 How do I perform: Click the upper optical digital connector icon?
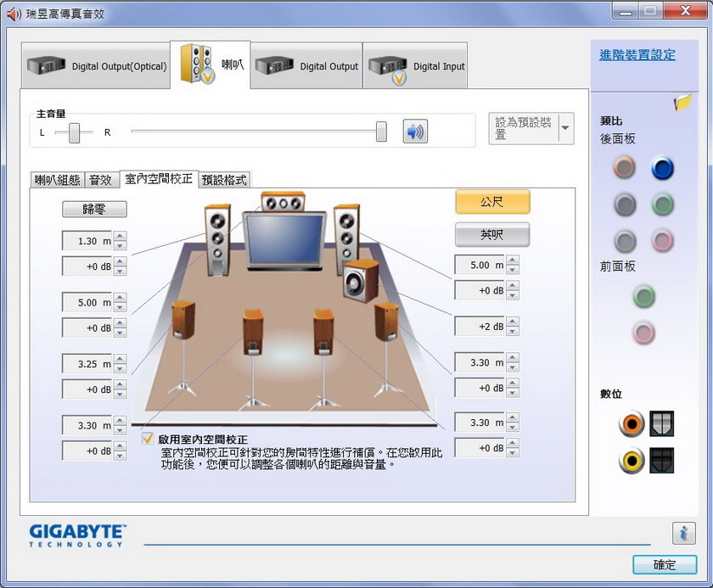(x=661, y=423)
